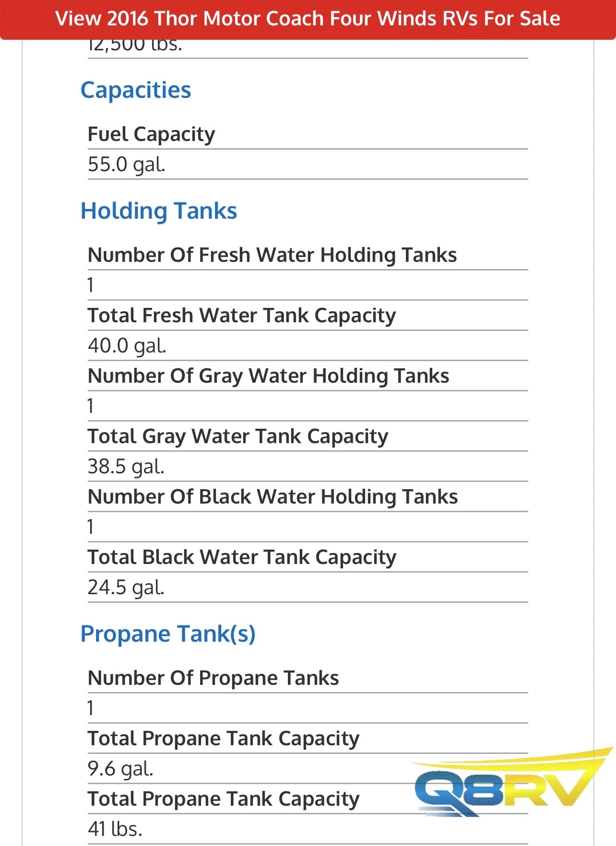Screen dimensions: 616x846
Task: Click Number Of Black Water Holding Tanks label
Action: 273,497
